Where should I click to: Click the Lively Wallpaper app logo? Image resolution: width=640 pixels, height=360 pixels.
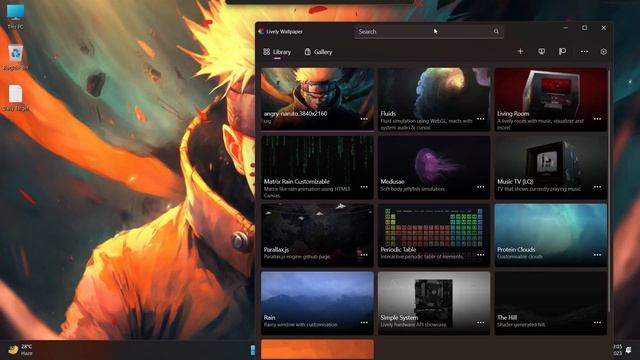point(261,31)
